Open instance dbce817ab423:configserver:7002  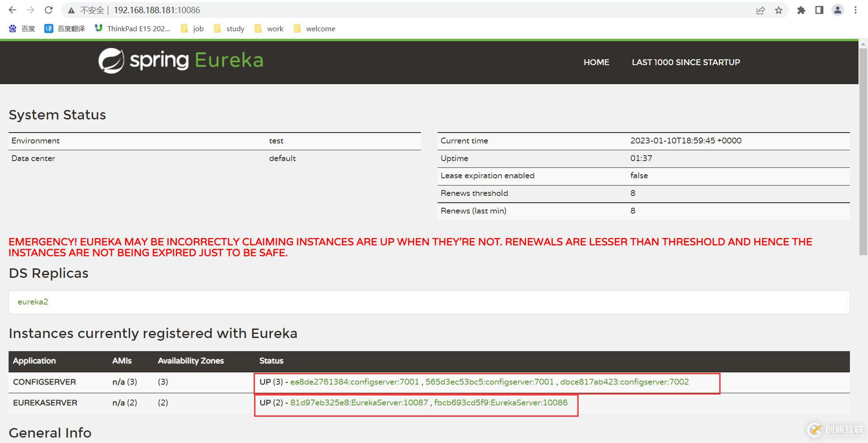(624, 382)
